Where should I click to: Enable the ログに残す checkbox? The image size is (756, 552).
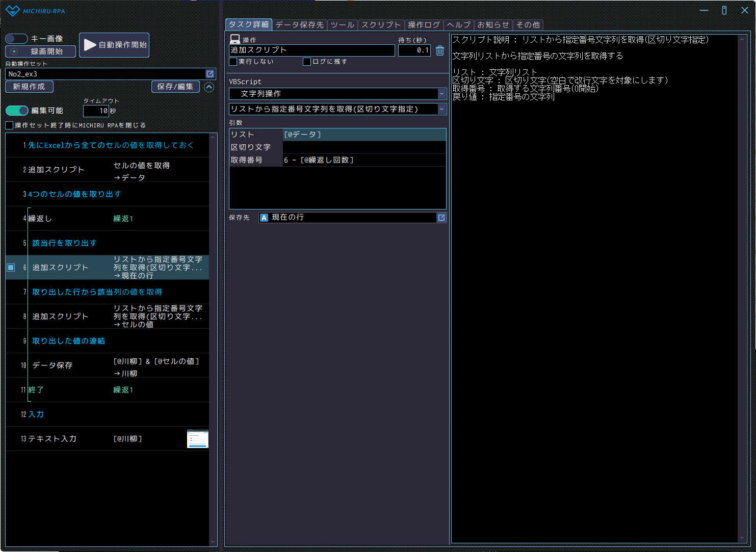(x=307, y=62)
